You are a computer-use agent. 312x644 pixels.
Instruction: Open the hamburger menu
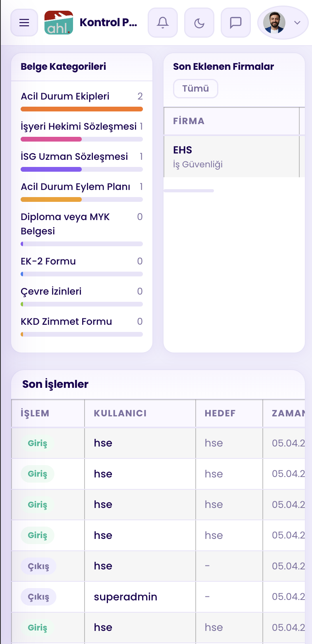(x=24, y=23)
